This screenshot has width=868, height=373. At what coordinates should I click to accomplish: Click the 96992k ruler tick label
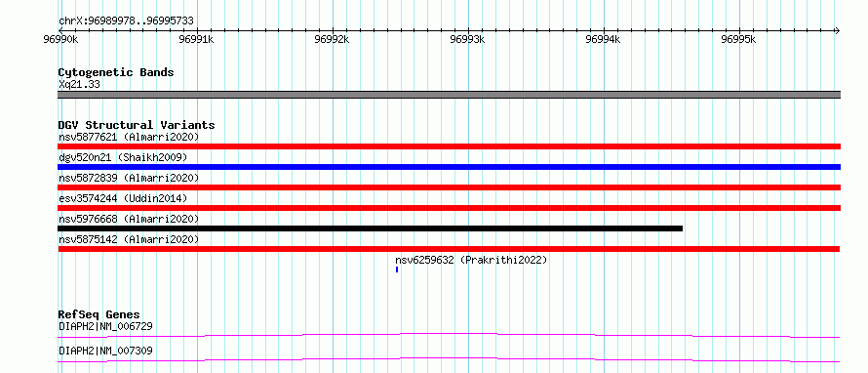(x=333, y=39)
